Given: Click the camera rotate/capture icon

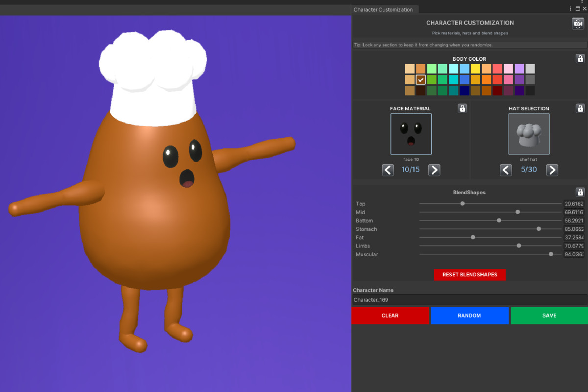Looking at the screenshot, I should [578, 23].
